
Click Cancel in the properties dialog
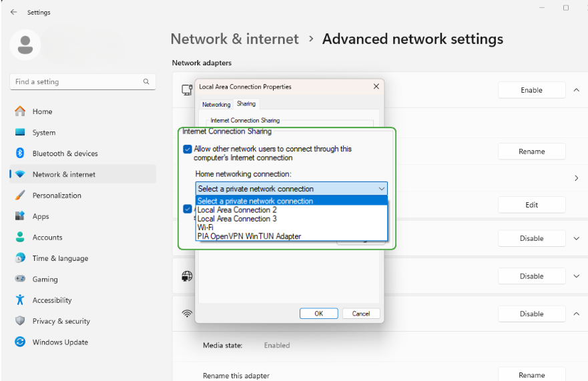360,314
